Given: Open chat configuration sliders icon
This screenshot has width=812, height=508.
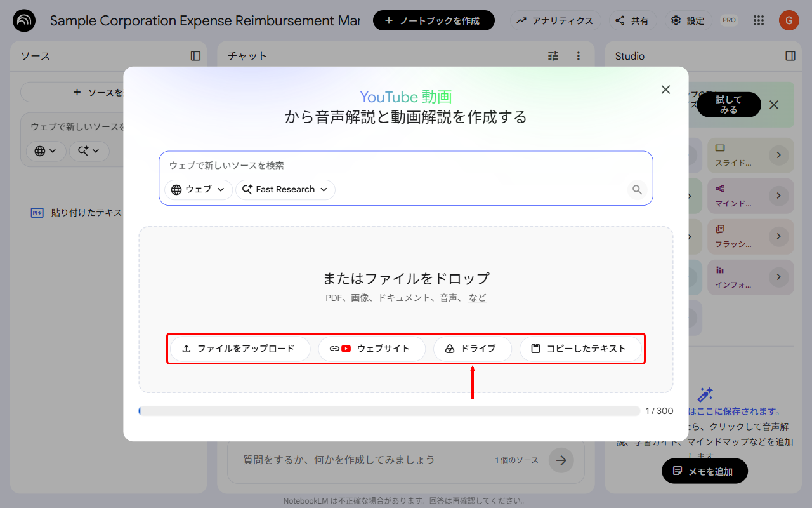Looking at the screenshot, I should pos(553,56).
